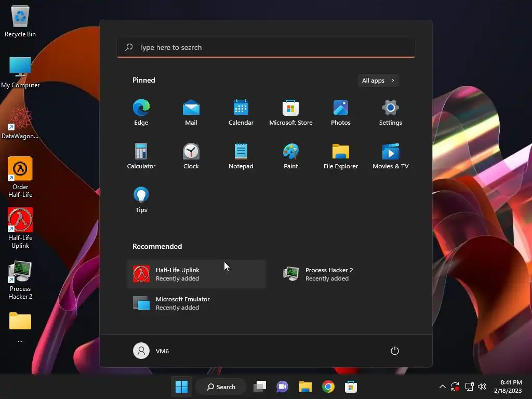Click the Type here to search field
The width and height of the screenshot is (532, 399).
(x=266, y=47)
